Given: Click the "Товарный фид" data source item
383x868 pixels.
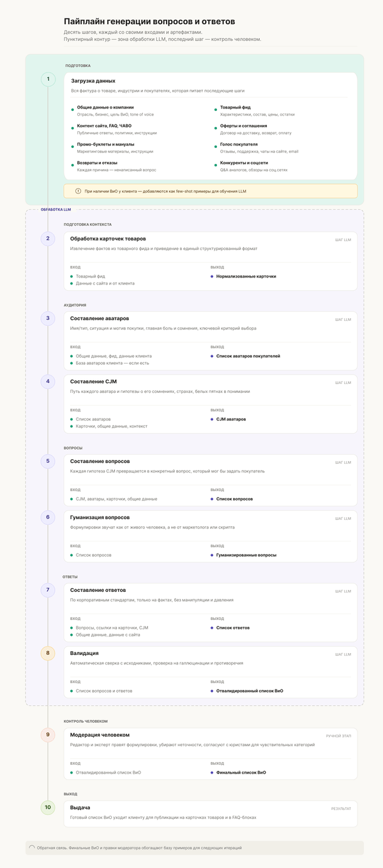Looking at the screenshot, I should tap(236, 107).
